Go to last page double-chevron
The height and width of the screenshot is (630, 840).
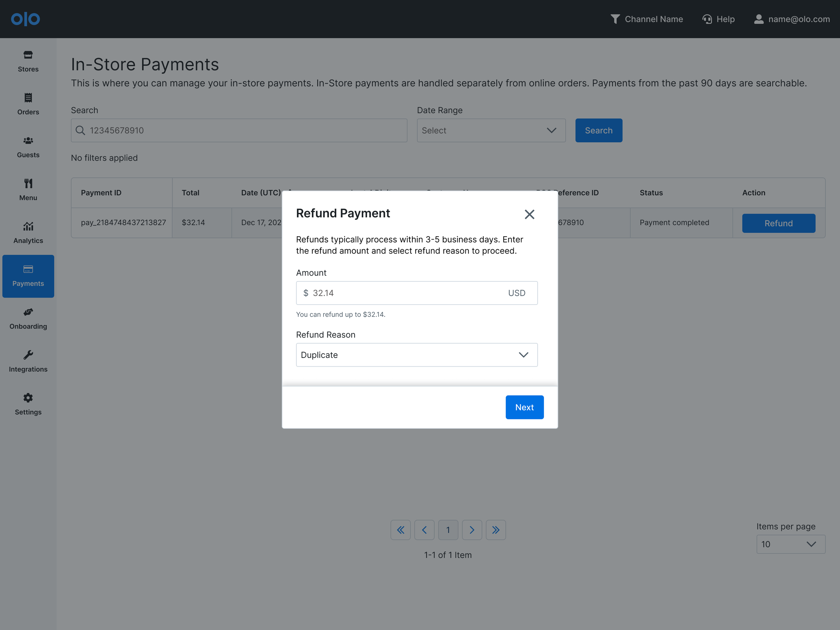(496, 530)
